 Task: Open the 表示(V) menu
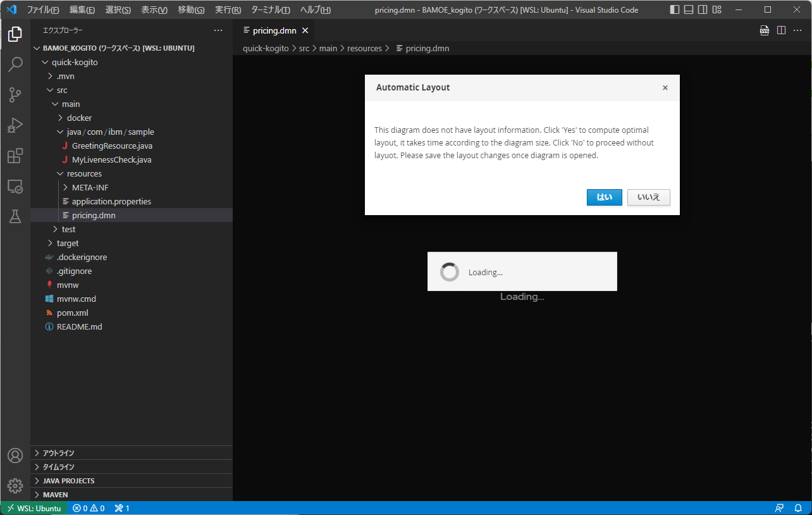pos(154,9)
